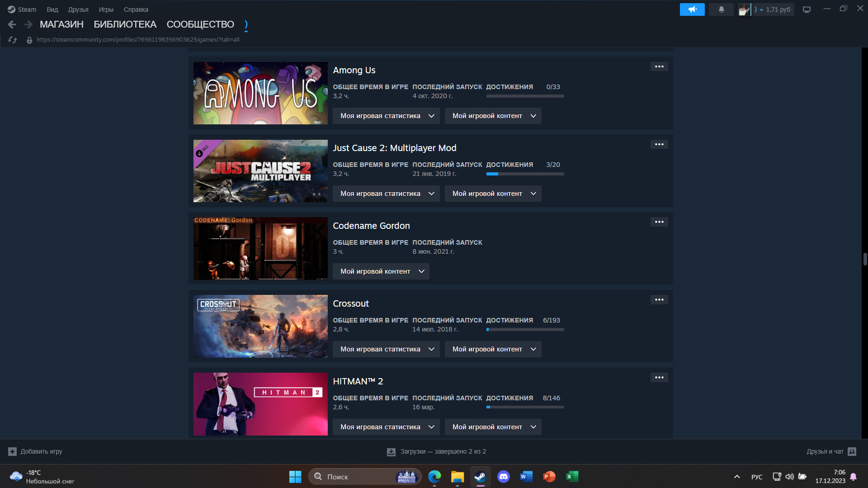Click Among Us achievements progress bar
The height and width of the screenshot is (488, 868).
[x=525, y=96]
